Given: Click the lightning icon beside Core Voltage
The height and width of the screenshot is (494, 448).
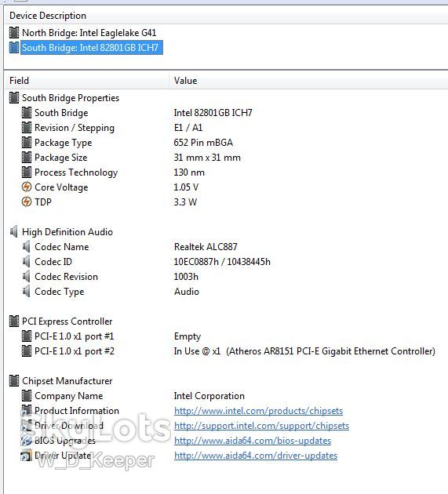Looking at the screenshot, I should point(27,187).
